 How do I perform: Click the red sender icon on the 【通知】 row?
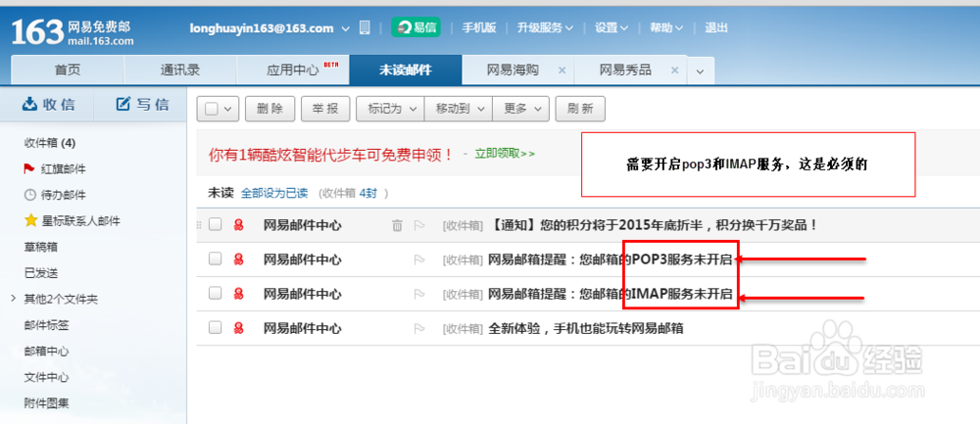pyautogui.click(x=238, y=225)
